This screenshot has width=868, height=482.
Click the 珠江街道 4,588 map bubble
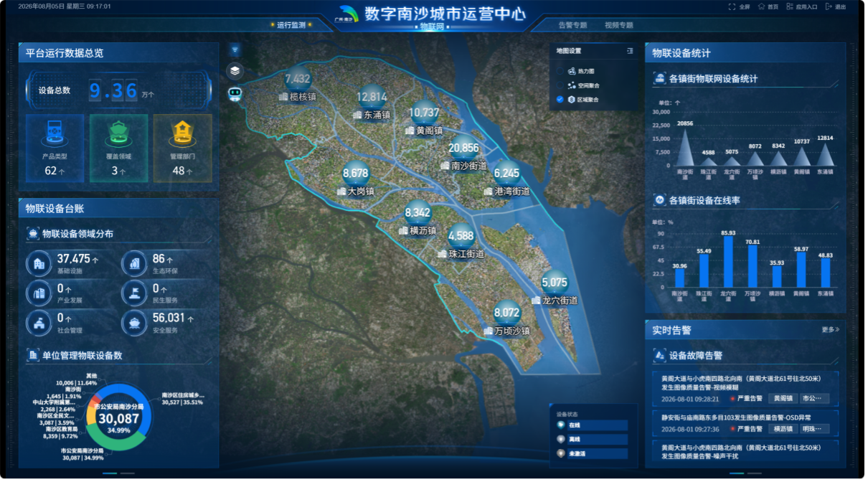coord(461,236)
